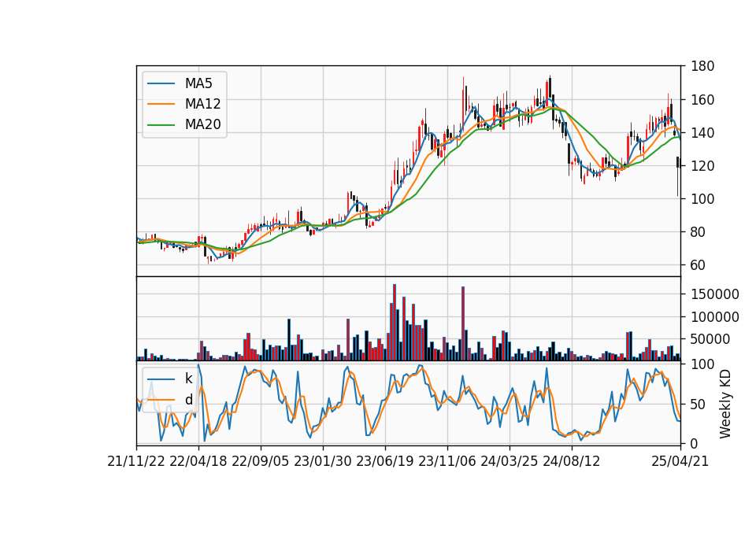The height and width of the screenshot is (543, 756).
Task: Click the blue MA5 legend line sample
Action: click(x=161, y=84)
